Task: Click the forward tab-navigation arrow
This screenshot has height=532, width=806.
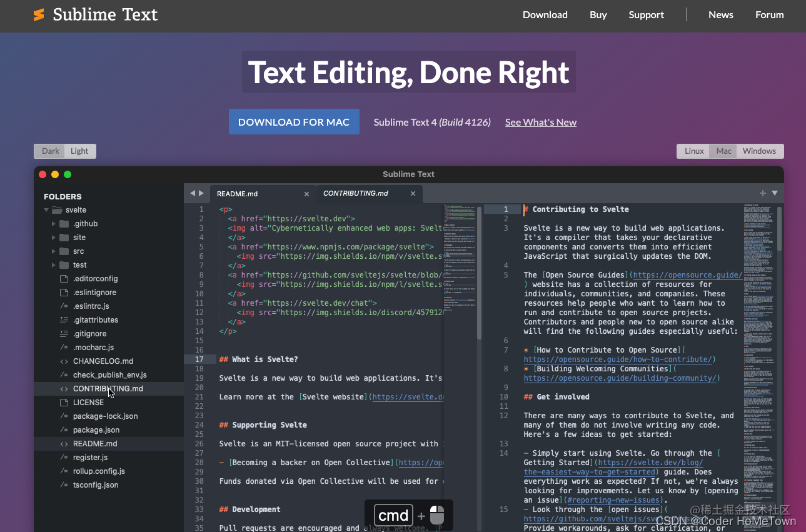Action: coord(201,194)
